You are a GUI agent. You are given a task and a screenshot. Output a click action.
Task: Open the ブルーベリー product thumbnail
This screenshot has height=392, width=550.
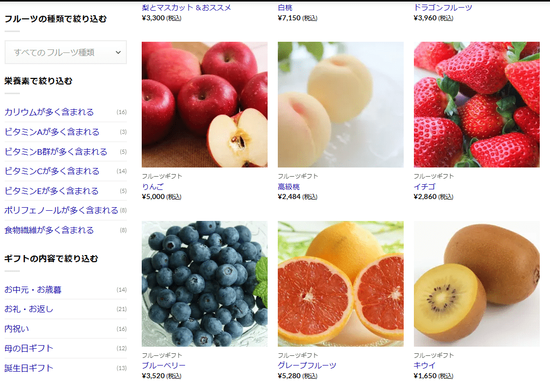(204, 284)
